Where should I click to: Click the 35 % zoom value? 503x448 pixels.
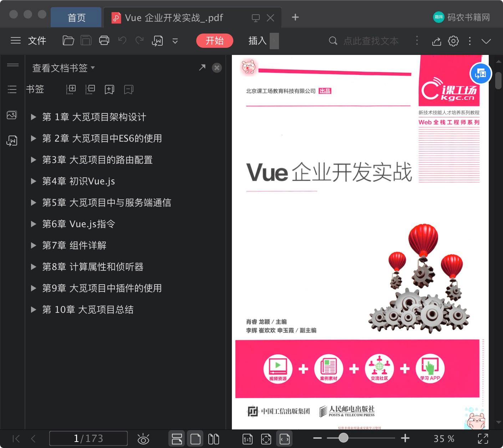pyautogui.click(x=444, y=439)
